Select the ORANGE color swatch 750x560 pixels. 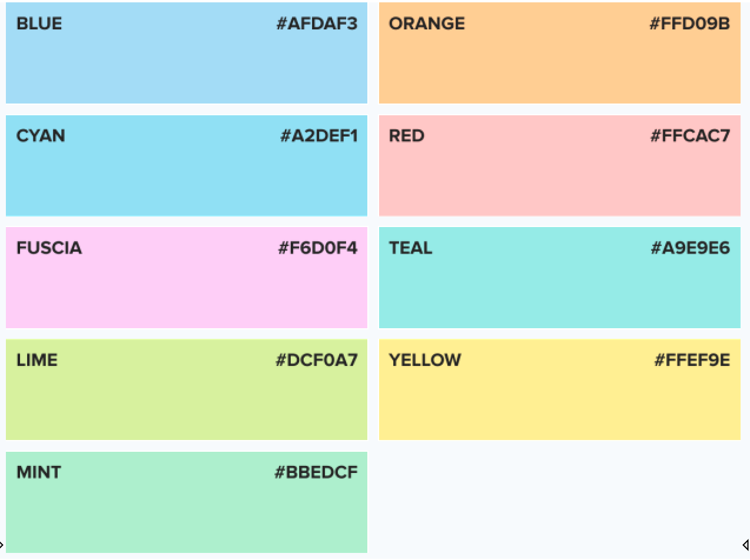[x=559, y=65]
